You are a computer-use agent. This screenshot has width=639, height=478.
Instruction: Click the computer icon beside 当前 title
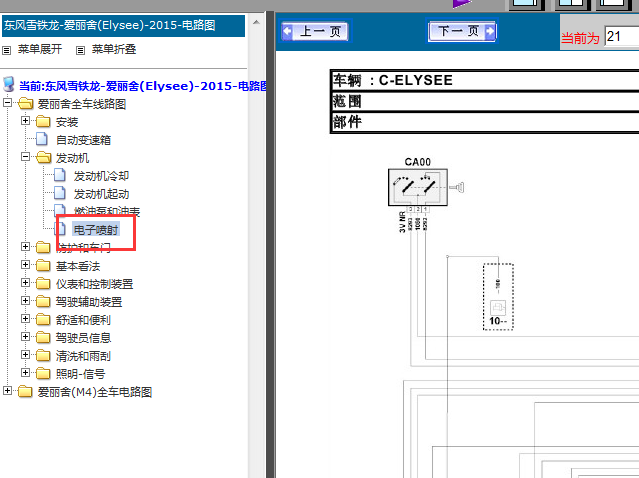click(9, 85)
